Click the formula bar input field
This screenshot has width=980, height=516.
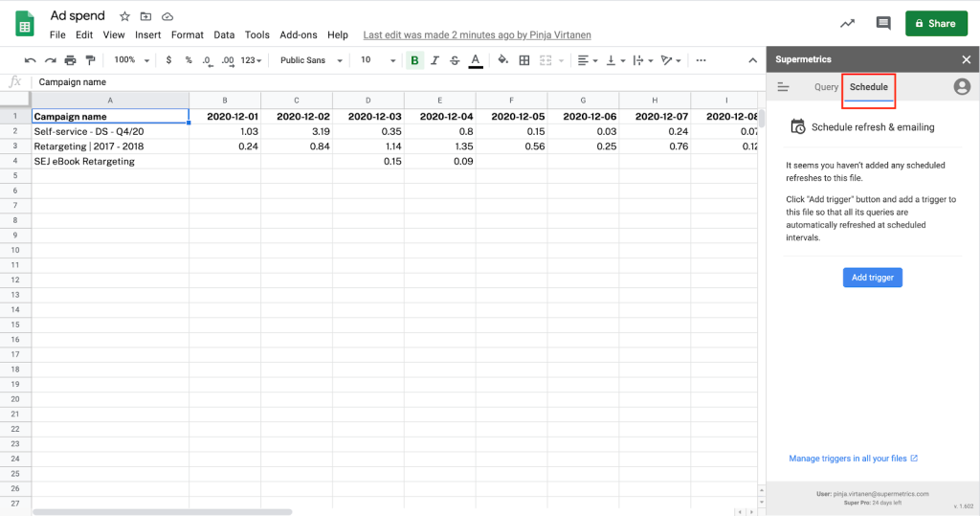click(383, 82)
